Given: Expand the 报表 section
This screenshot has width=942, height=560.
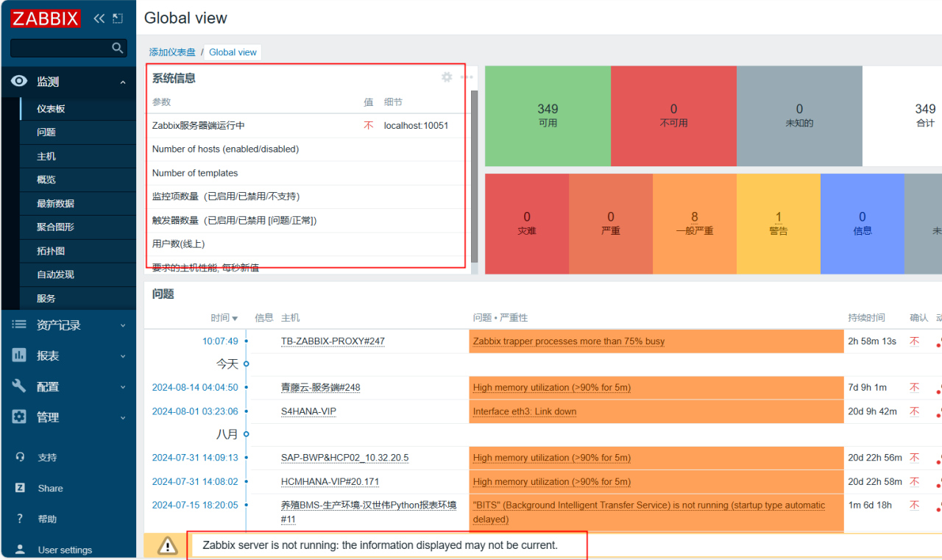Looking at the screenshot, I should point(123,356).
